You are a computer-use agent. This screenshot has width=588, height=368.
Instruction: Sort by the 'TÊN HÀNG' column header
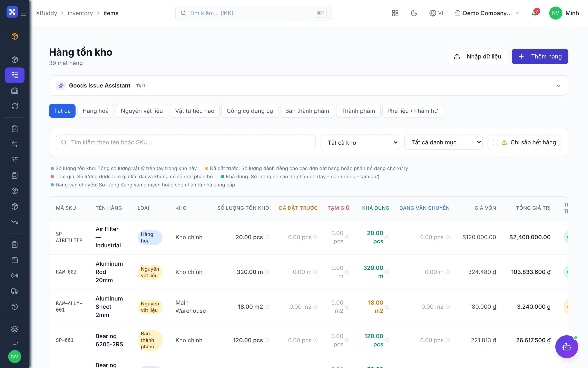(x=109, y=208)
